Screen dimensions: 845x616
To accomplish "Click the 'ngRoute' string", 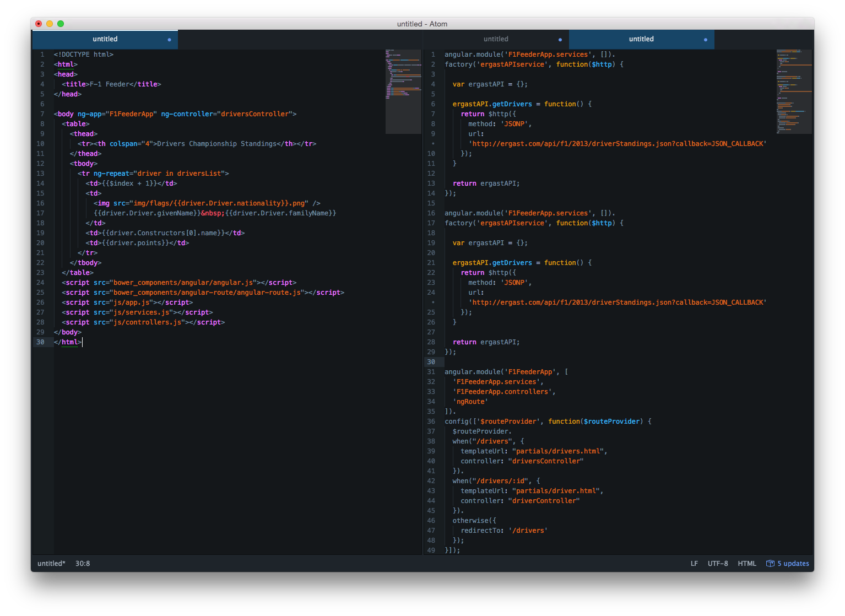I will click(x=470, y=402).
